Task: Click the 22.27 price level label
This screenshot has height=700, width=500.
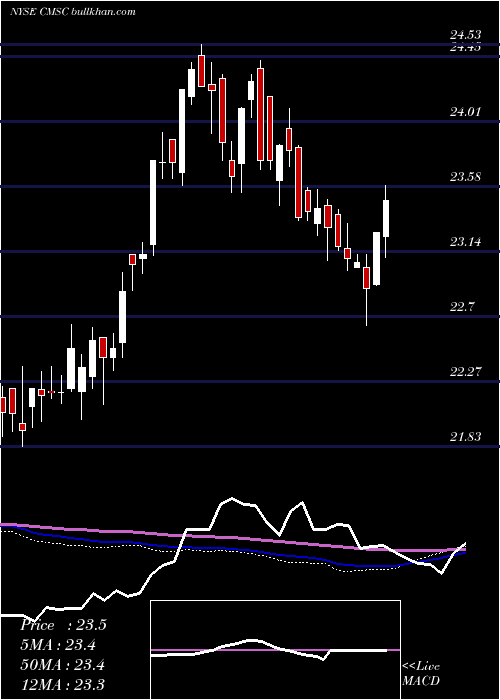Action: 465,371
